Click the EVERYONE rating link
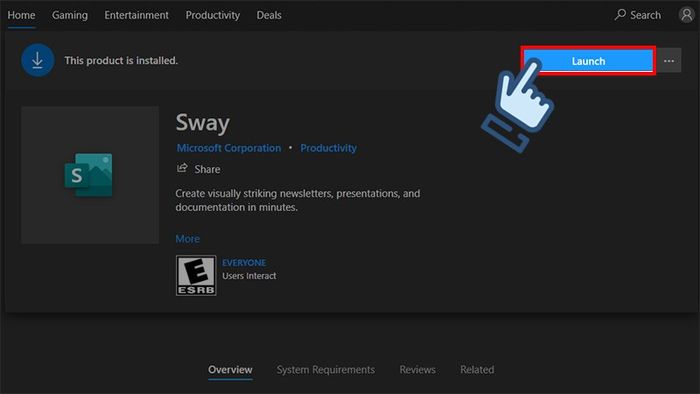This screenshot has width=700, height=394. click(x=244, y=263)
